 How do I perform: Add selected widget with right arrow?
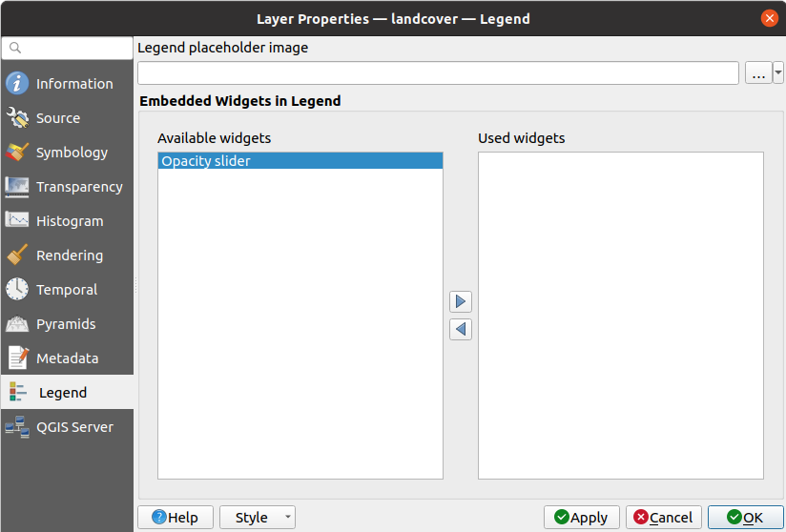pos(461,301)
